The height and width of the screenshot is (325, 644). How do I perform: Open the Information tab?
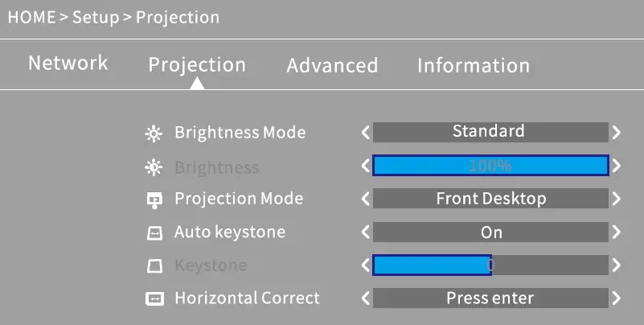[x=473, y=66]
